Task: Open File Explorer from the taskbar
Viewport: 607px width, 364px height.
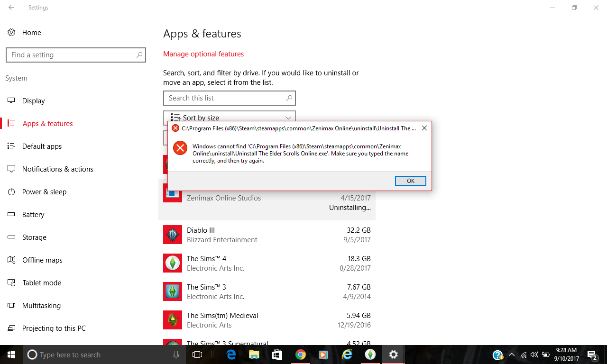Action: click(254, 355)
